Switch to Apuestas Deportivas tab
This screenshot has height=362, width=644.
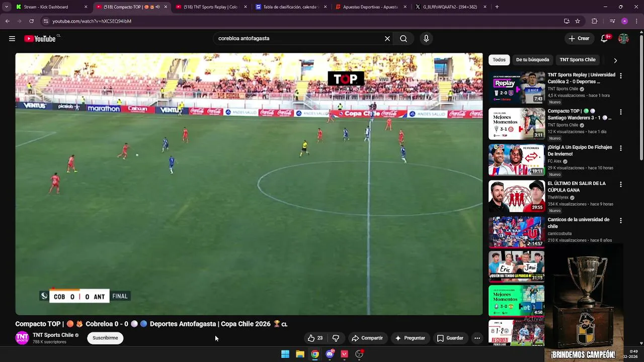[x=371, y=7]
